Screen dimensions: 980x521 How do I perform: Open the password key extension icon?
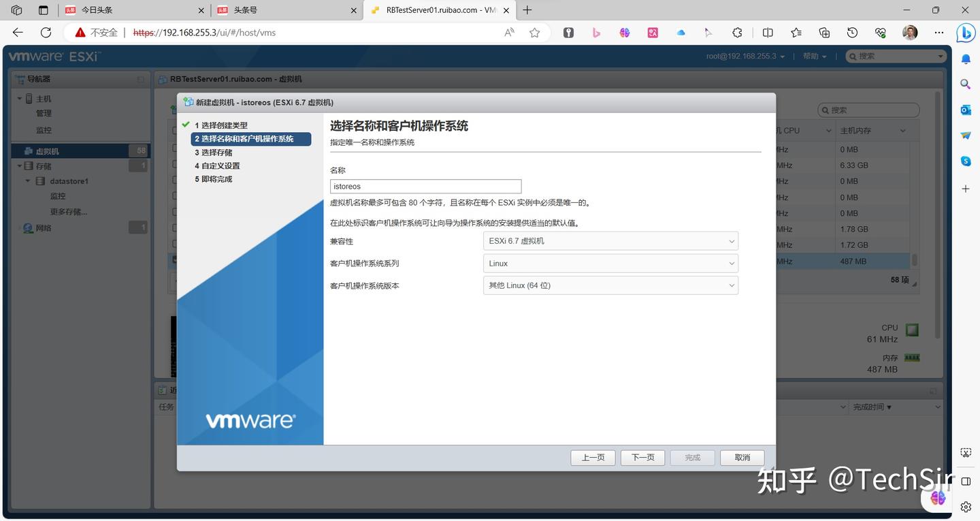[x=568, y=32]
